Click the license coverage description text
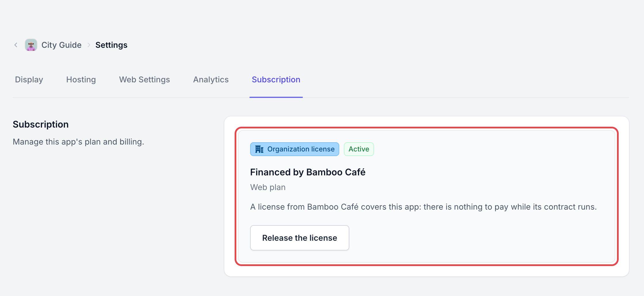The width and height of the screenshot is (644, 296). (x=423, y=207)
